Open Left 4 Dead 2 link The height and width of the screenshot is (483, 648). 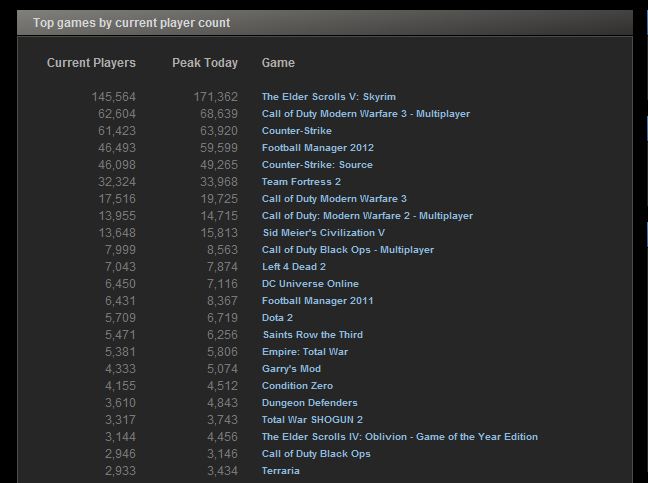(294, 266)
